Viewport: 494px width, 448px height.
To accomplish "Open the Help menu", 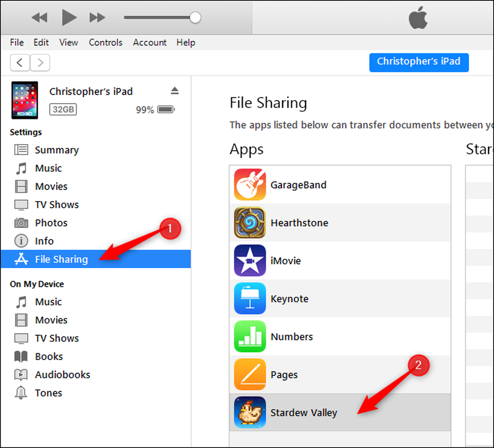I will [186, 42].
